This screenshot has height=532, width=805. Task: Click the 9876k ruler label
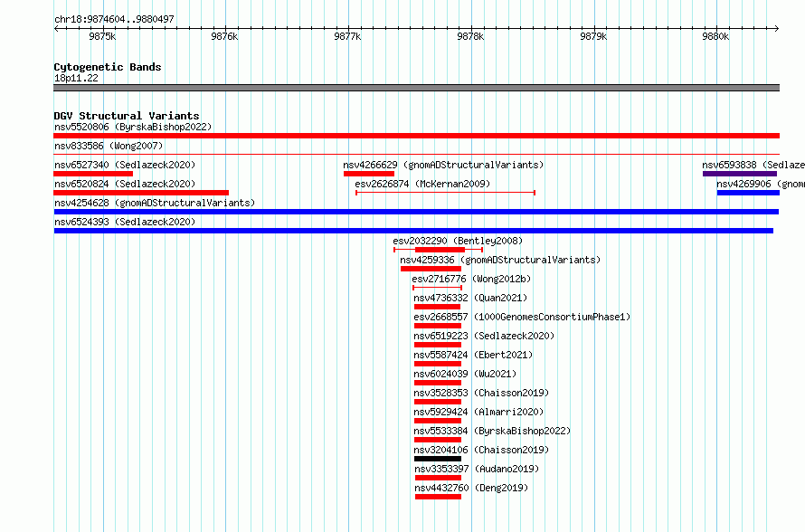click(x=224, y=36)
